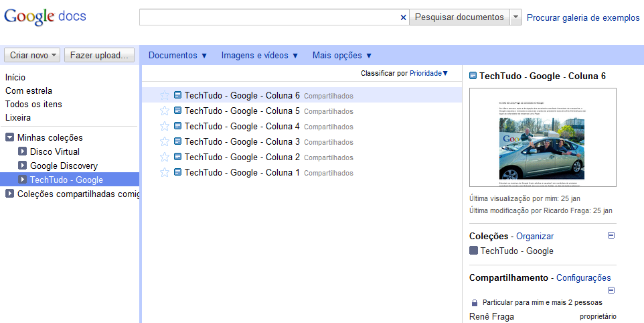Open the document preview thumbnail

tap(543, 137)
